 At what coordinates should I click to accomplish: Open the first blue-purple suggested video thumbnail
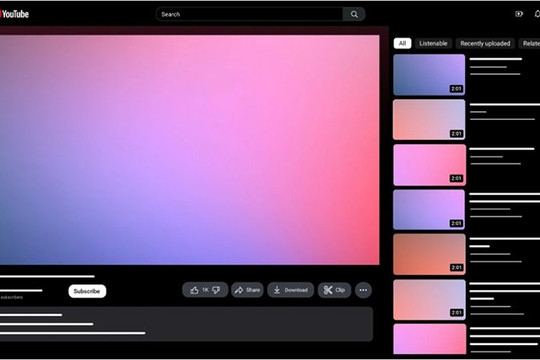(x=429, y=75)
